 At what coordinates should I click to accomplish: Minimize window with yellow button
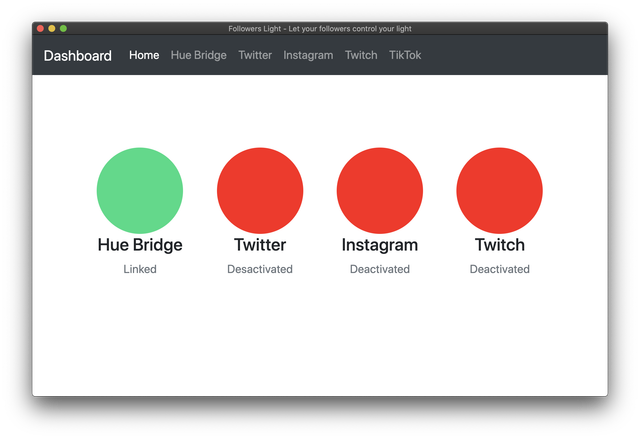click(x=52, y=28)
